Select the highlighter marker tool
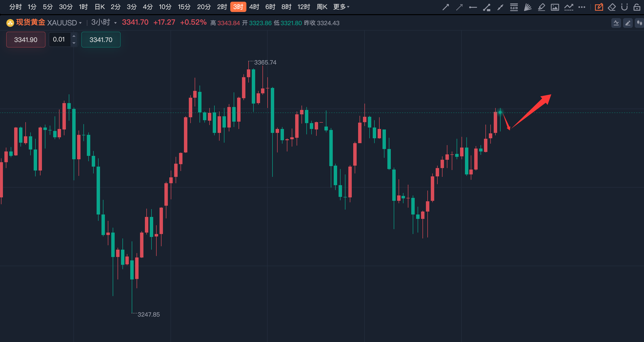This screenshot has width=644, height=342. click(541, 7)
